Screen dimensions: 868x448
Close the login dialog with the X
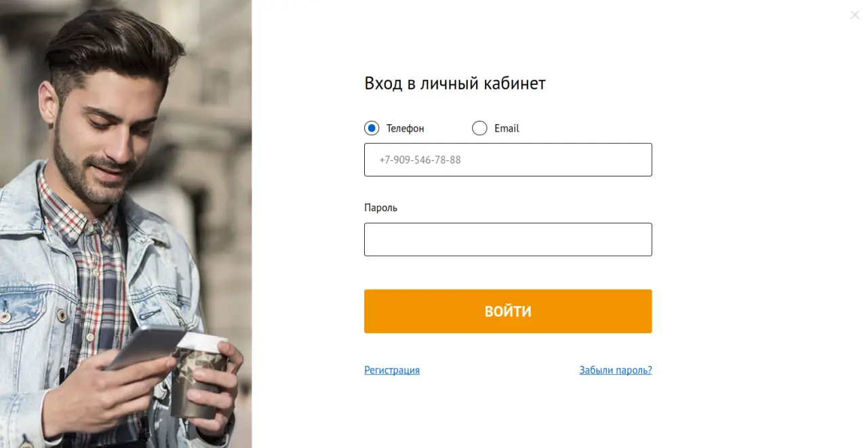854,15
